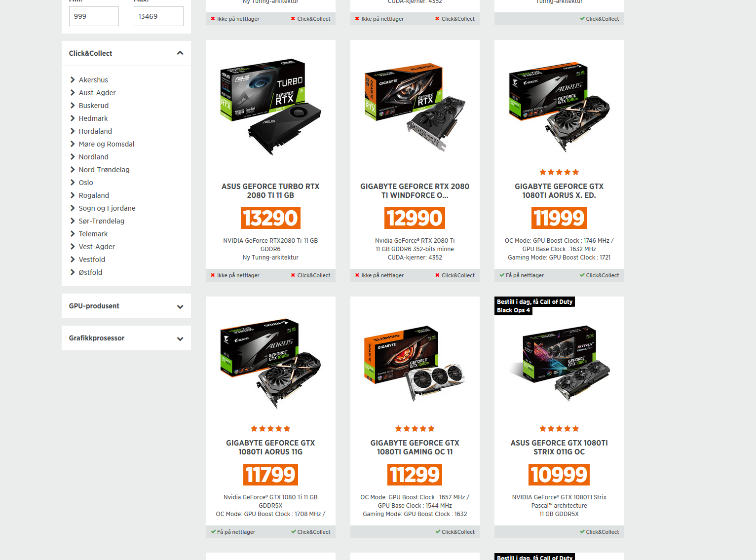Open Gigabyte RTX 2080 Ti Windforce title link
This screenshot has height=560, width=756.
pos(415,191)
